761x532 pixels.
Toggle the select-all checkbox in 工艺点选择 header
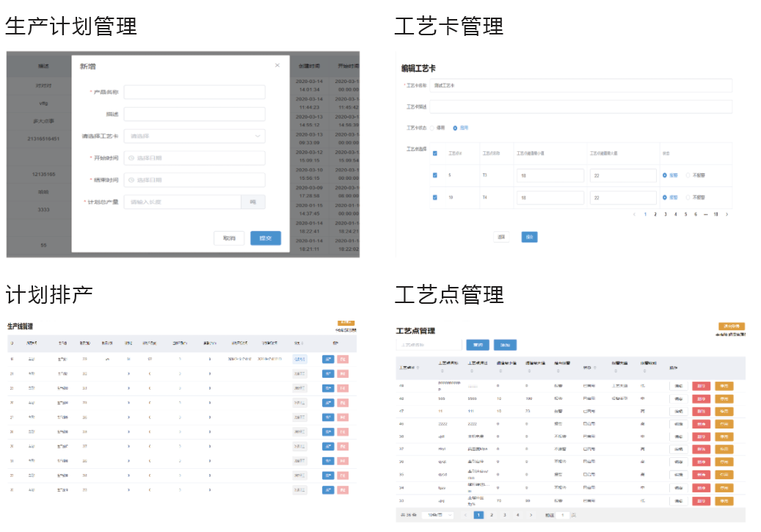pos(435,153)
